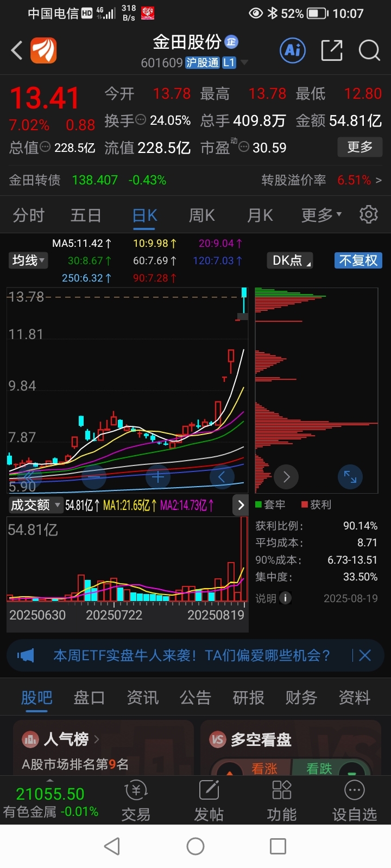Tap the 换手 info face icon
This screenshot has height=868, width=391.
141,119
